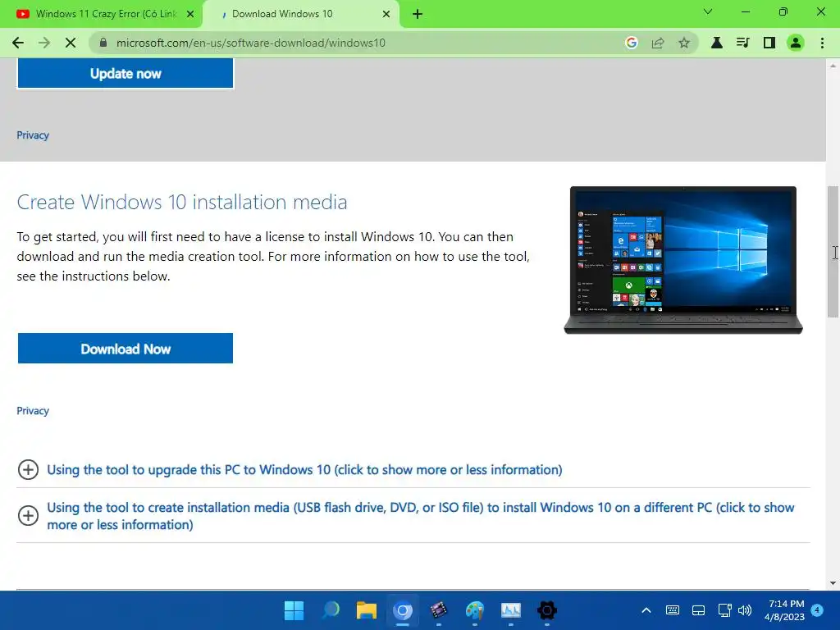The width and height of the screenshot is (840, 630).
Task: Click the scrollbar up arrow
Action: click(x=833, y=66)
